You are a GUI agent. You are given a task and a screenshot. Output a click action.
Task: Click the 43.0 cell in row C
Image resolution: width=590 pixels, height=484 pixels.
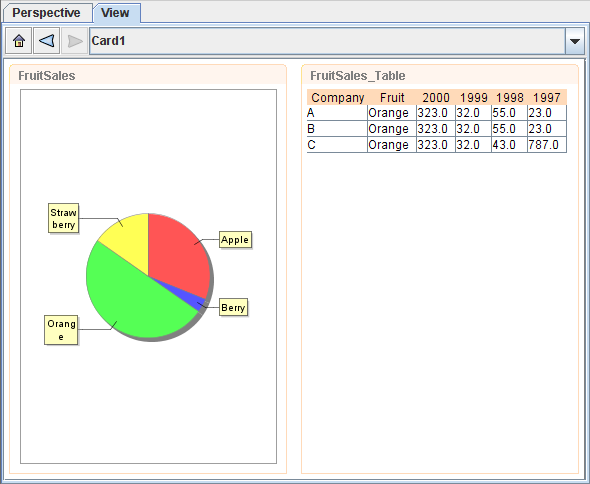point(509,145)
